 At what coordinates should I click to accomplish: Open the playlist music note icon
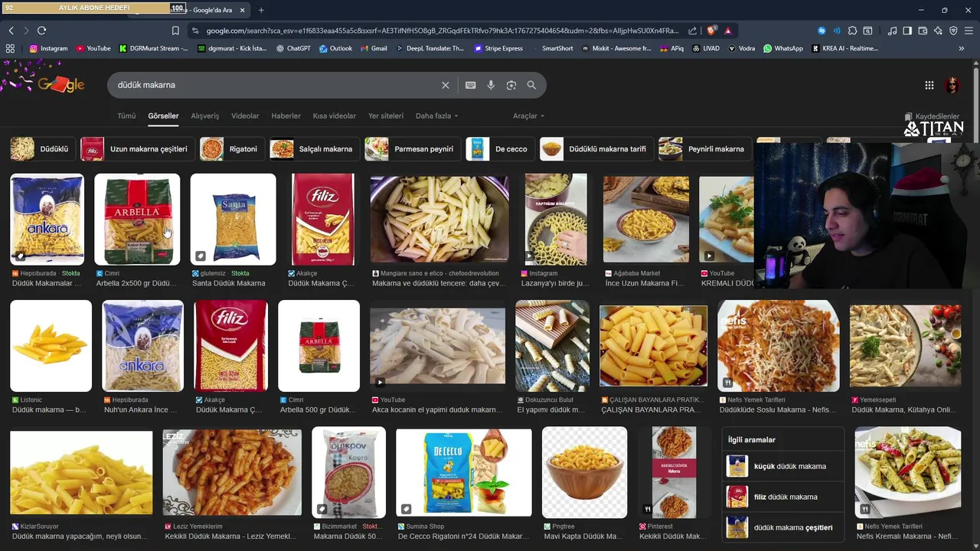click(892, 31)
